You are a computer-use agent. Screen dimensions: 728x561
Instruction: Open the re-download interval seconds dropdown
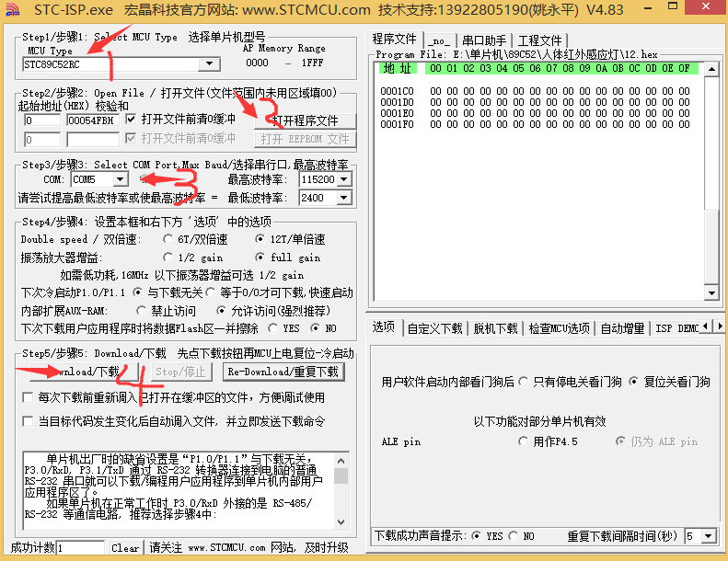click(708, 536)
